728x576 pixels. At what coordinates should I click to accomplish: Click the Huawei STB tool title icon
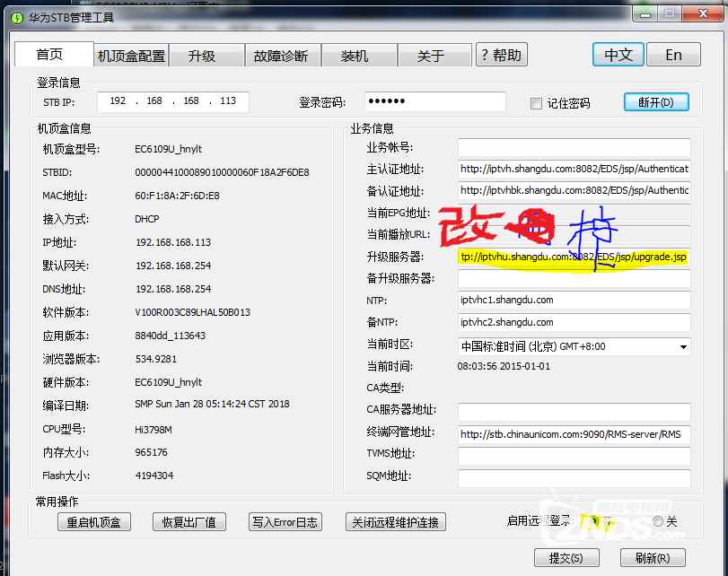[x=17, y=18]
